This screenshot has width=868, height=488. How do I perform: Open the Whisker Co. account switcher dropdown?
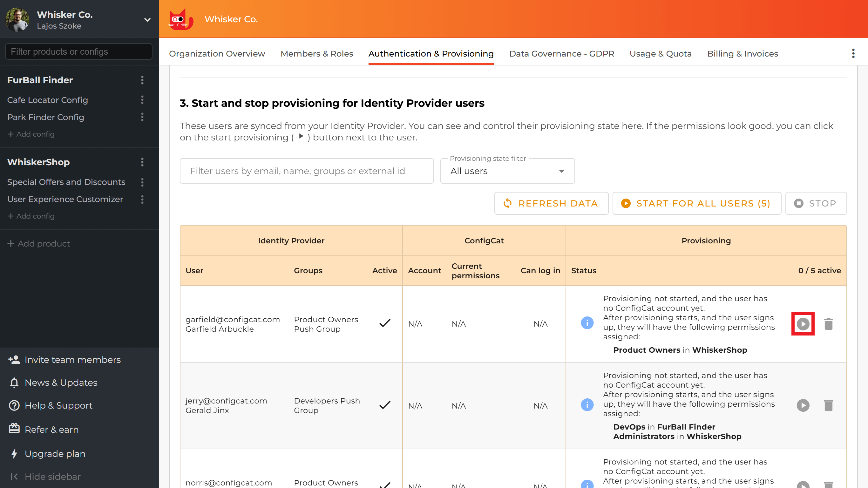147,20
